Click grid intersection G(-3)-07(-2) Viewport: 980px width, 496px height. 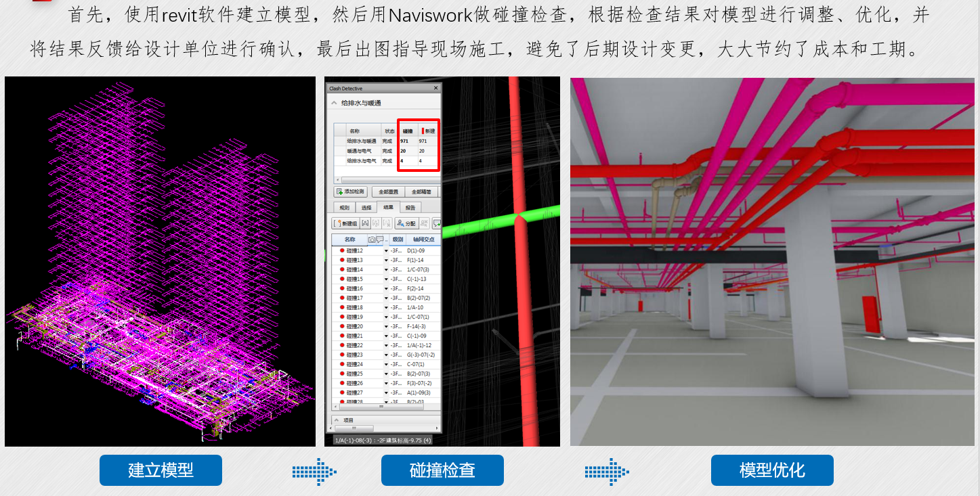(x=421, y=355)
